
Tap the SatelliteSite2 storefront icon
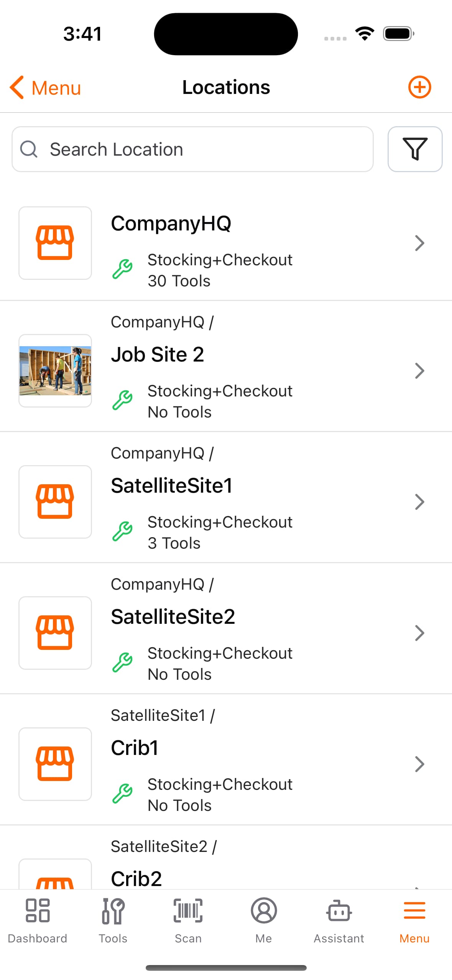[x=55, y=633]
